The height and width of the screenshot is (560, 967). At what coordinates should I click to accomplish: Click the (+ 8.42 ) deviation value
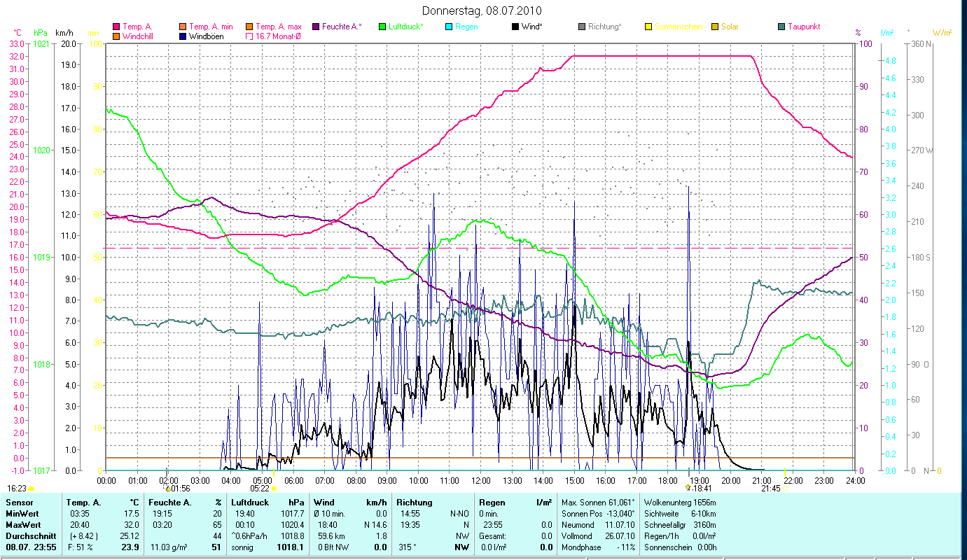pos(83,535)
